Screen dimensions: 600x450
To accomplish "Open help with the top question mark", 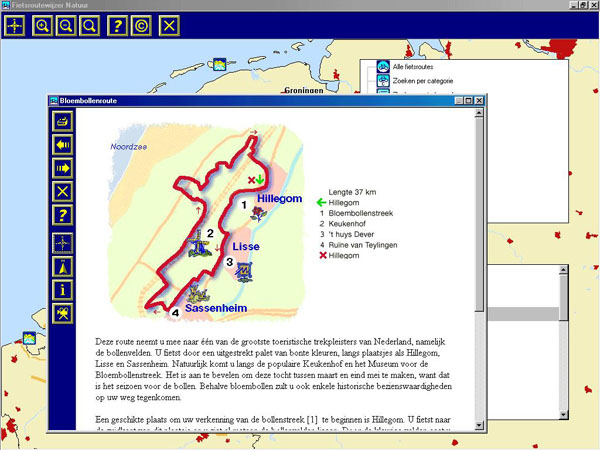I will click(x=119, y=25).
